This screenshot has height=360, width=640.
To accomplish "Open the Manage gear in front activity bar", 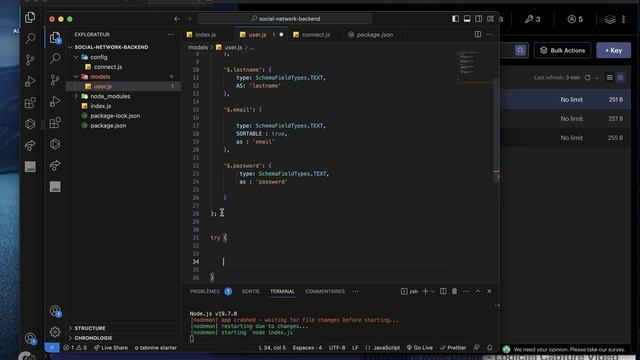I will [55, 331].
